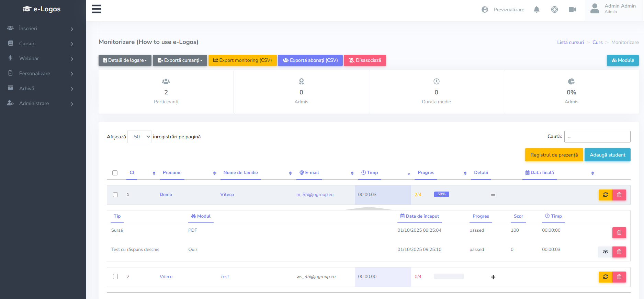Open the hamburger sidebar menu
644x299 pixels.
(97, 9)
